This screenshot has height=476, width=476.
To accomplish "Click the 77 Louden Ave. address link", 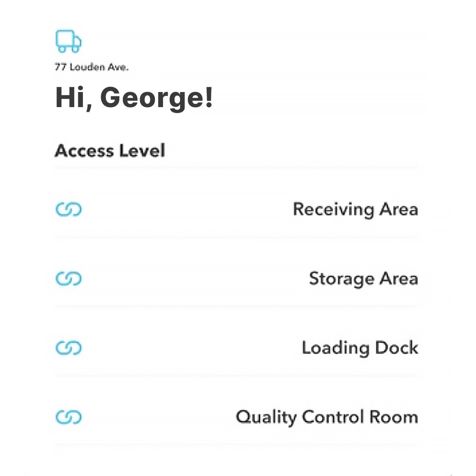I will coord(92,67).
